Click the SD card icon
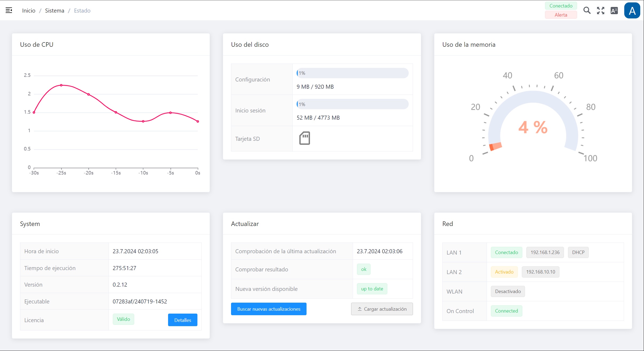644x351 pixels. (304, 138)
